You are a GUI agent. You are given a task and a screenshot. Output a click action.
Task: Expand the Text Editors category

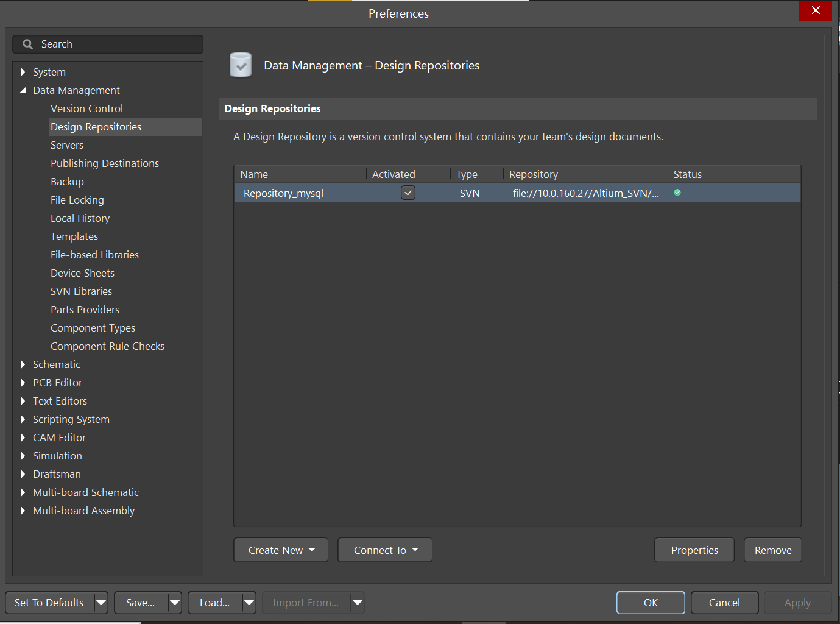coord(23,401)
